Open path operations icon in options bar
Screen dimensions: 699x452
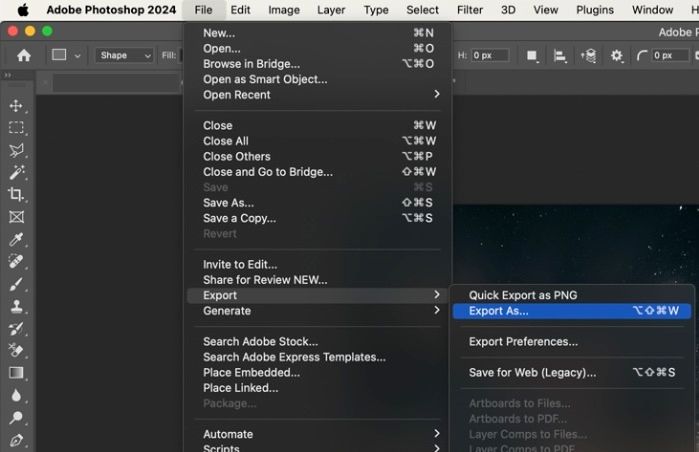(x=532, y=56)
